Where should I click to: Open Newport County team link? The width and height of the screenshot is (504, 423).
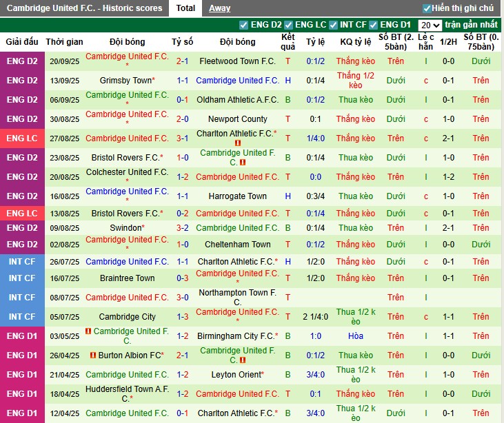point(238,118)
